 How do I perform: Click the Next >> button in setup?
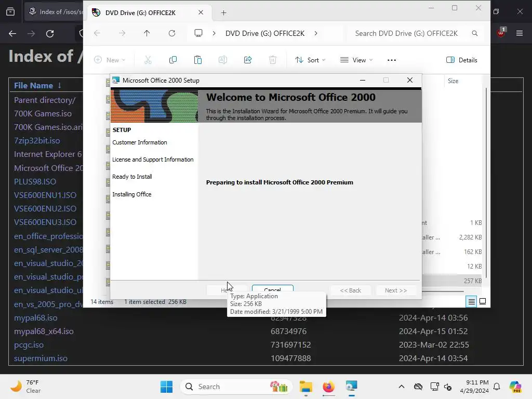click(395, 290)
